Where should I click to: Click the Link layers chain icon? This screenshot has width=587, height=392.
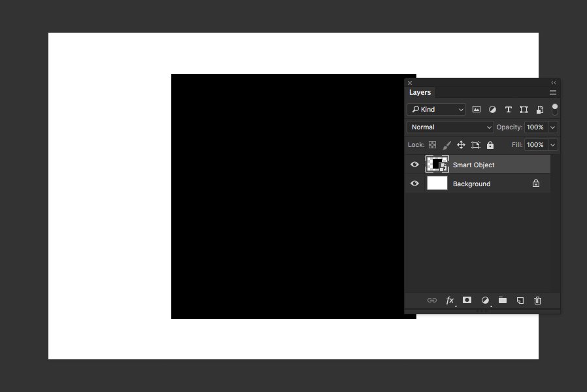[431, 301]
